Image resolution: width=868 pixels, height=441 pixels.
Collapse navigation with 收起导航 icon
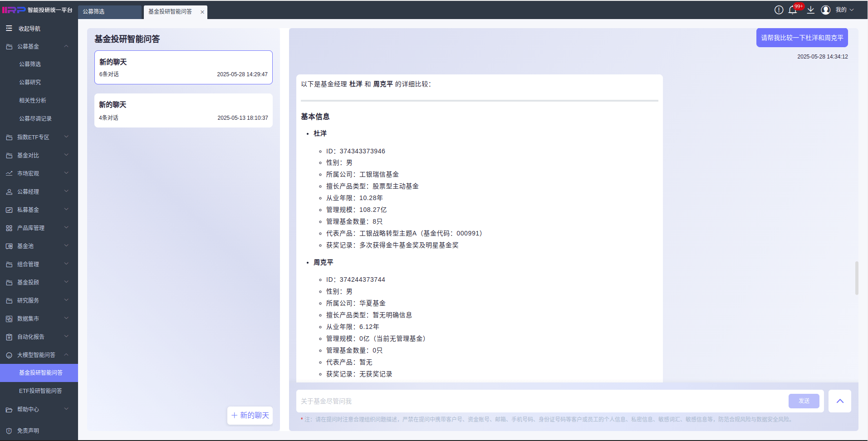[x=9, y=28]
